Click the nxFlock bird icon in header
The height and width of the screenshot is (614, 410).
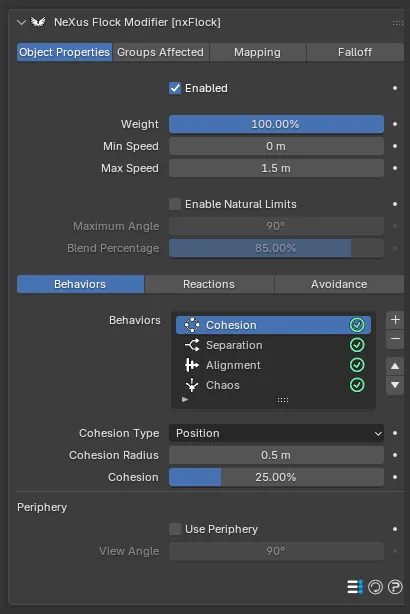coord(38,22)
